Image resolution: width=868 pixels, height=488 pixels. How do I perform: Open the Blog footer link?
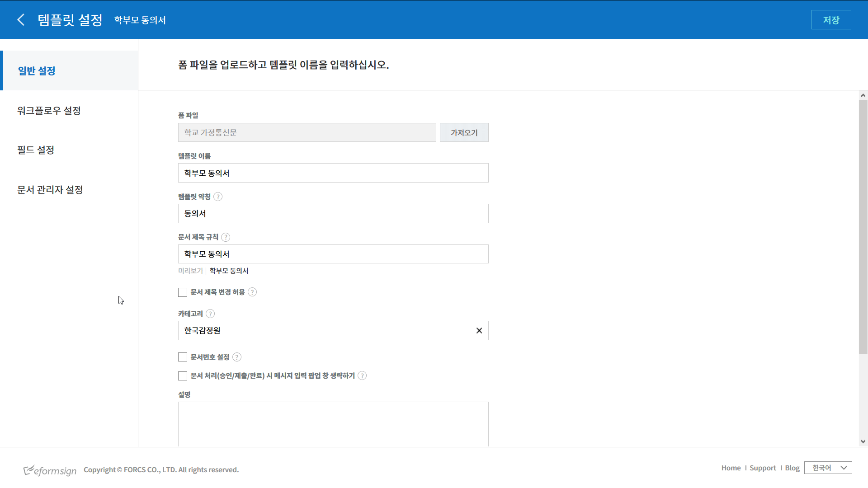792,468
